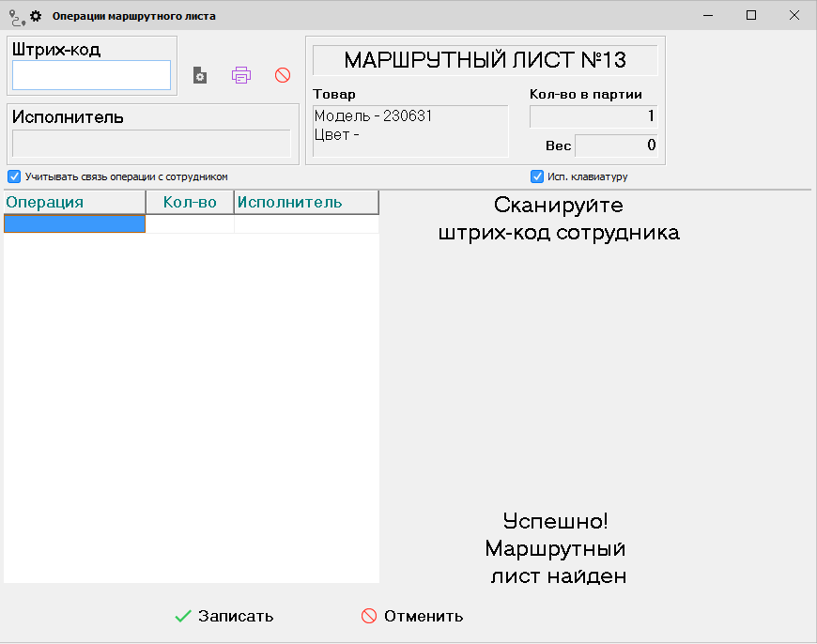The image size is (817, 644).
Task: Click the text Цвет -
Action: [336, 135]
